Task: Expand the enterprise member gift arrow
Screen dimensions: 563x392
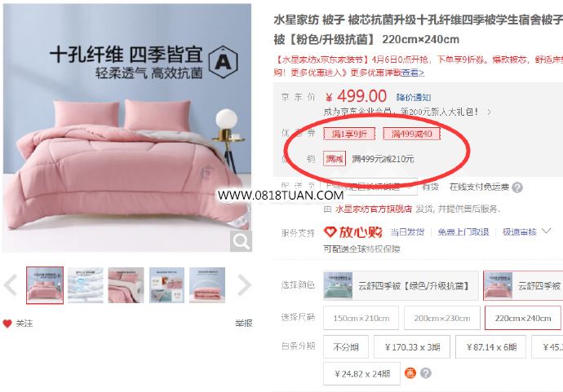Action: (489, 112)
